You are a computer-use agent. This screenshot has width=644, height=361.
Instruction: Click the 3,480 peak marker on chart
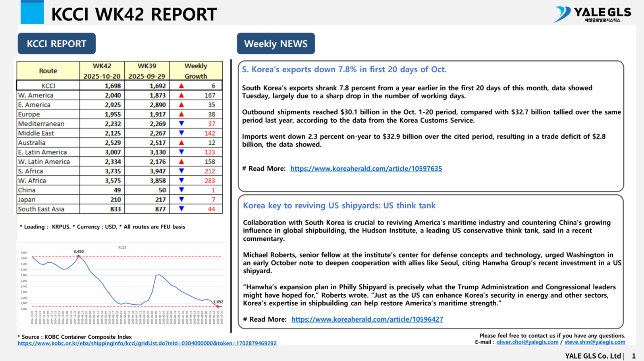point(79,256)
